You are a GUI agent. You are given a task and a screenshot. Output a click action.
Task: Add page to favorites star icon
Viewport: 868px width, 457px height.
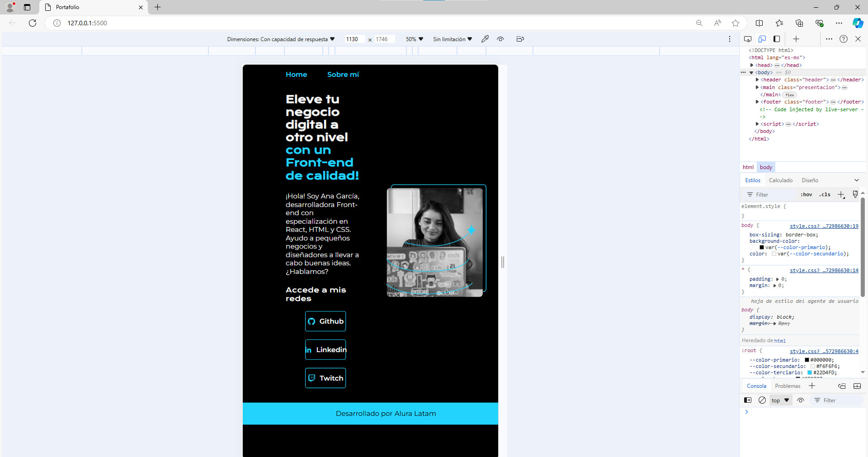point(736,23)
